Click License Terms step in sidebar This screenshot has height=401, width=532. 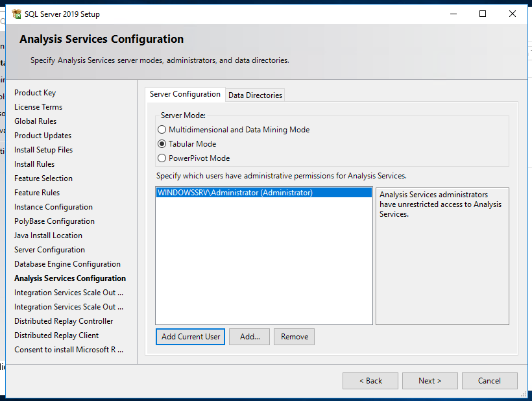(x=38, y=107)
